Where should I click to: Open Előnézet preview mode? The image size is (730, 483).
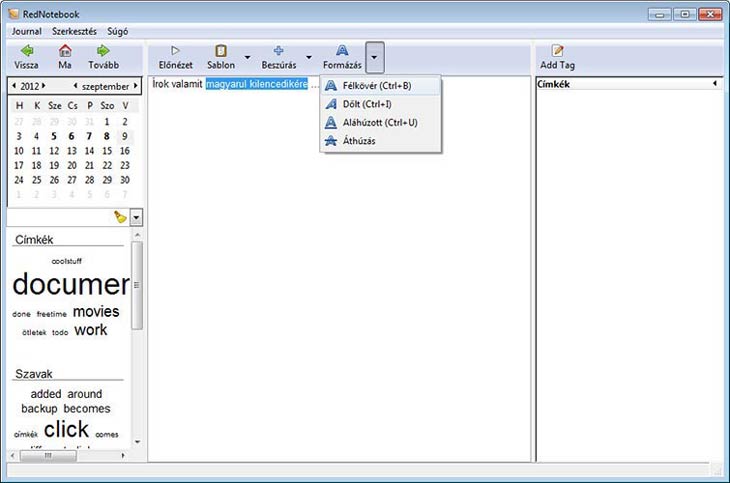coord(175,51)
